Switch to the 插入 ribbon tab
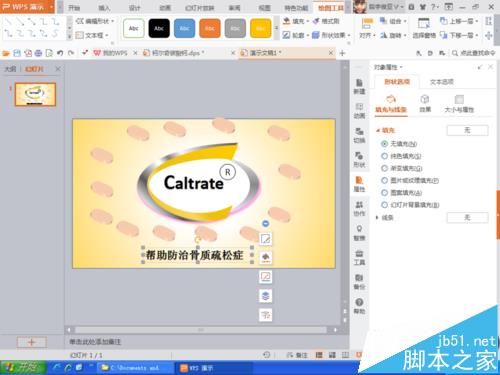The image size is (500, 375). 104,8
